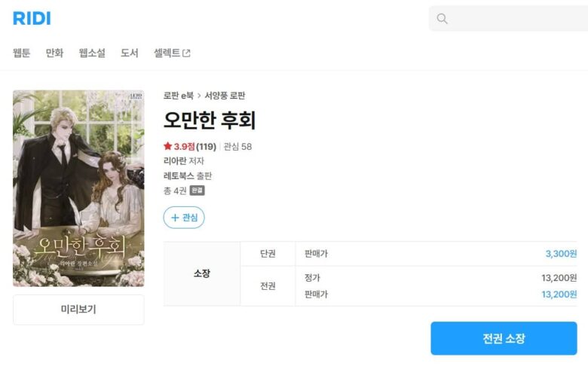
Task: Click the 미리보기 preview button
Action: coord(78,310)
